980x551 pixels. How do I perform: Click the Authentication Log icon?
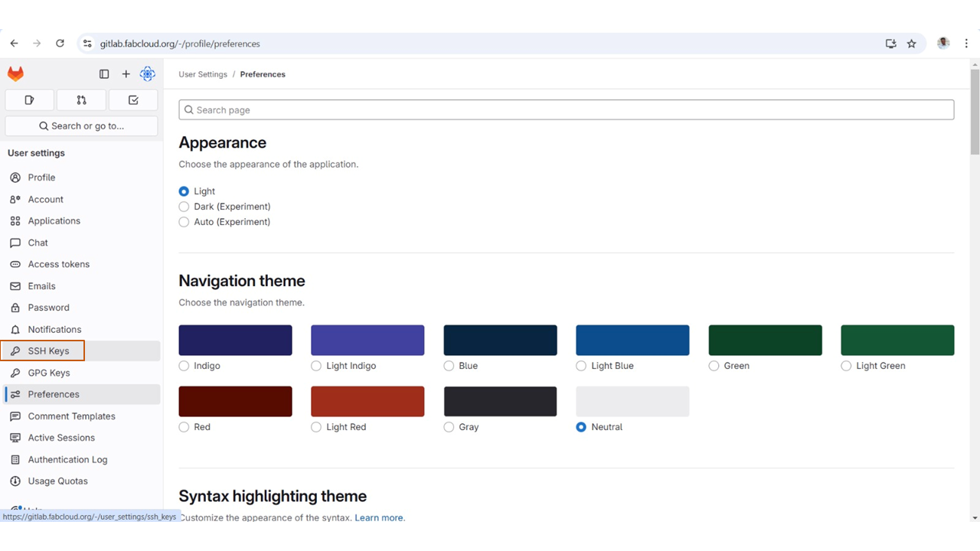click(15, 460)
